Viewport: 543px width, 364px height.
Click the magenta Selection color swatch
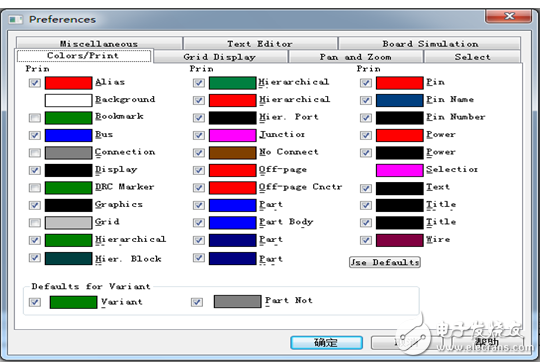coord(400,170)
